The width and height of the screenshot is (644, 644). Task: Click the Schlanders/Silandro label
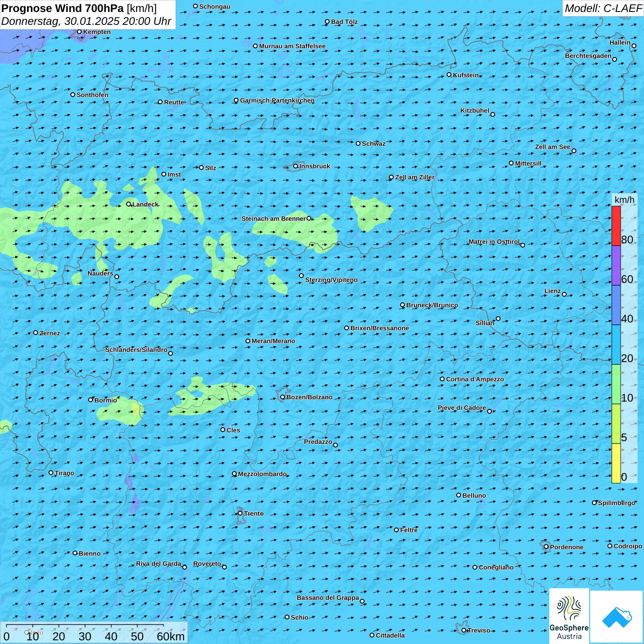(136, 350)
